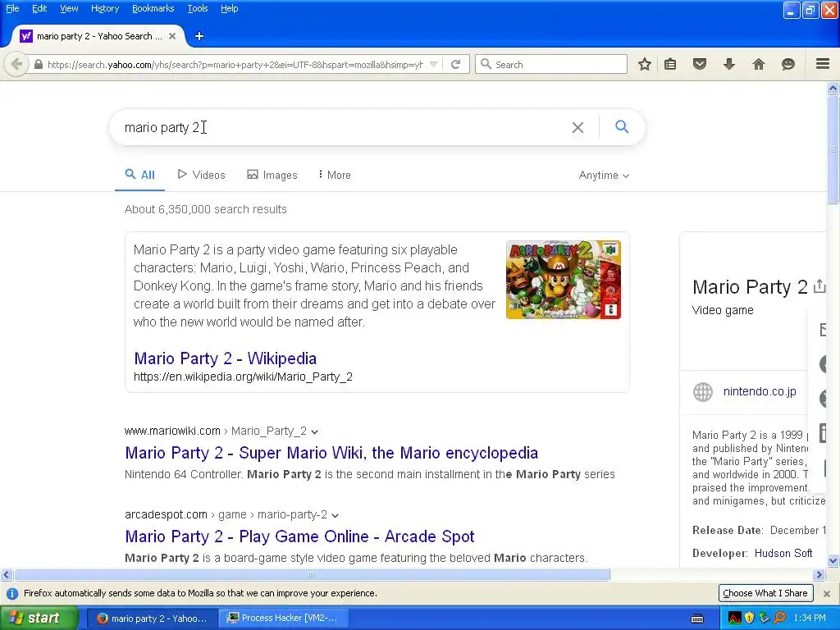The height and width of the screenshot is (630, 840).
Task: Visit the nintendo.co.jp link
Action: tap(760, 391)
